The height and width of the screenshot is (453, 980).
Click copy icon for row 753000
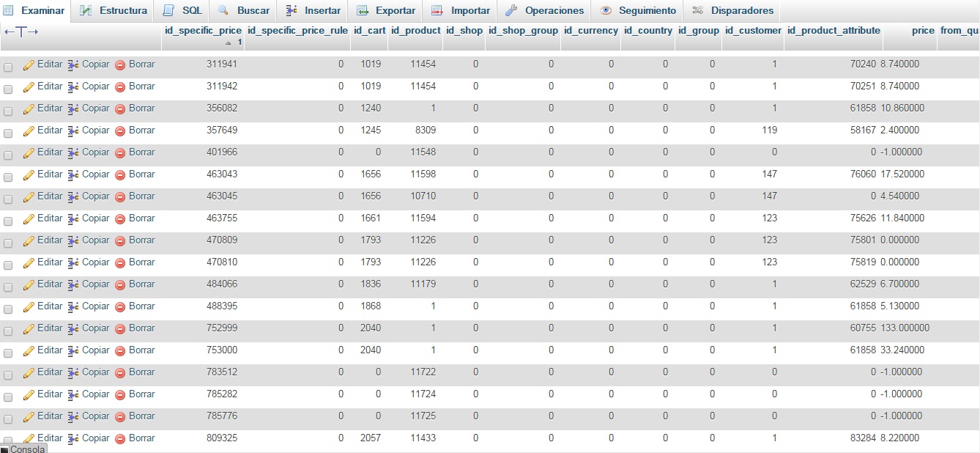(73, 350)
